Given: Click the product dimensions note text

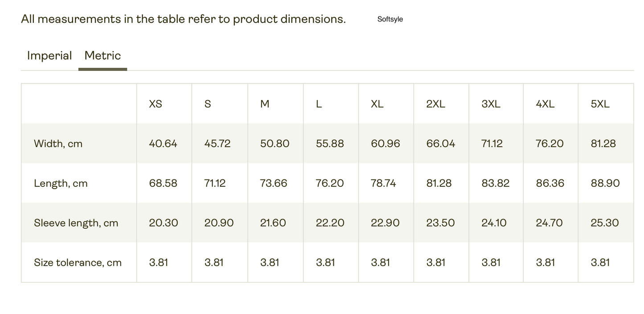Looking at the screenshot, I should pos(183,19).
